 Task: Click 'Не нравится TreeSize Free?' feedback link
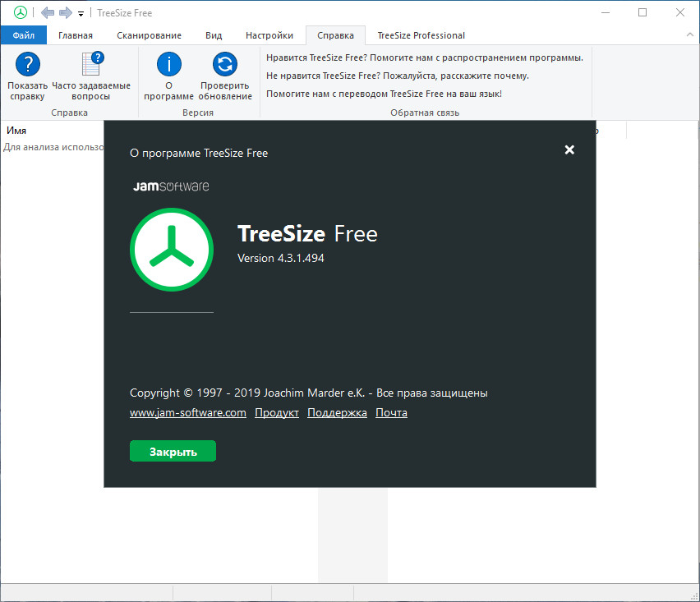(398, 76)
